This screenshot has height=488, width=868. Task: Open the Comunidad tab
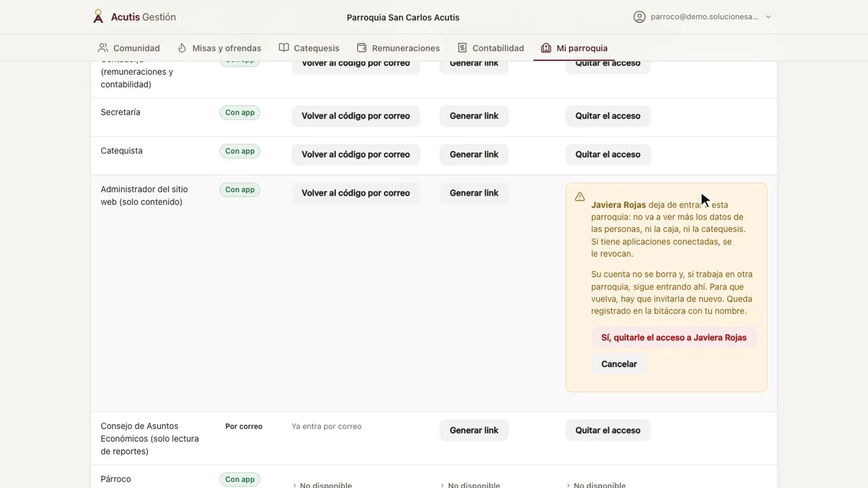tap(129, 48)
